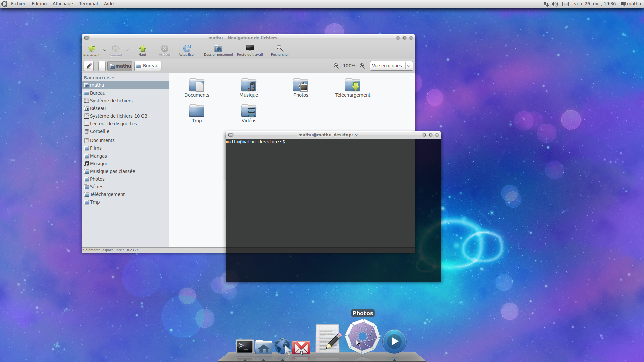This screenshot has height=362, width=644.
Task: Click the Ubuntu logo in top panel
Action: tap(4, 4)
